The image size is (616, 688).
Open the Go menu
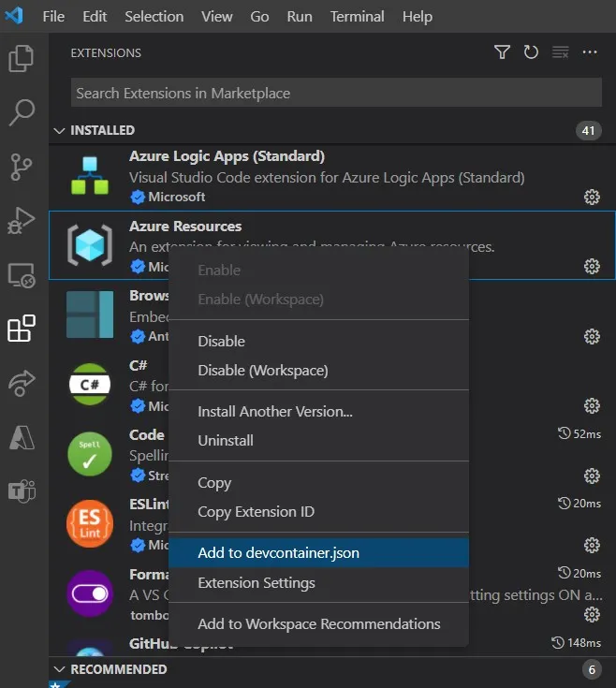[259, 17]
